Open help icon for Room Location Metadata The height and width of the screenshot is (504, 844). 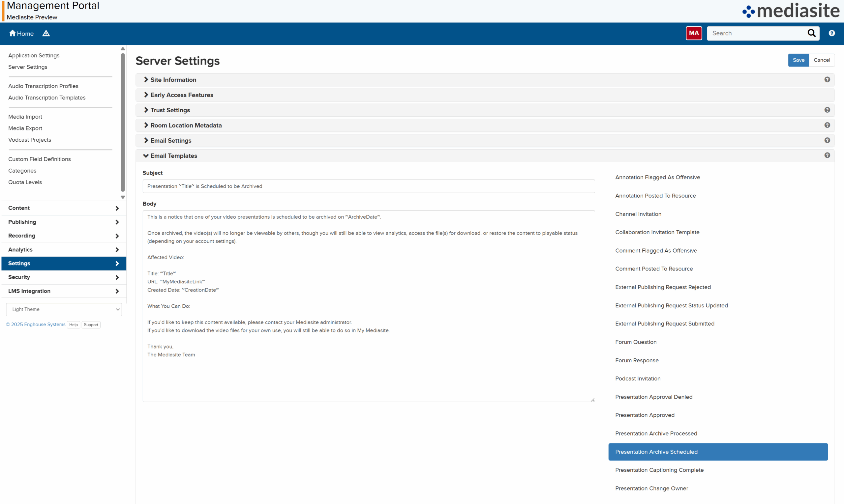point(827,125)
